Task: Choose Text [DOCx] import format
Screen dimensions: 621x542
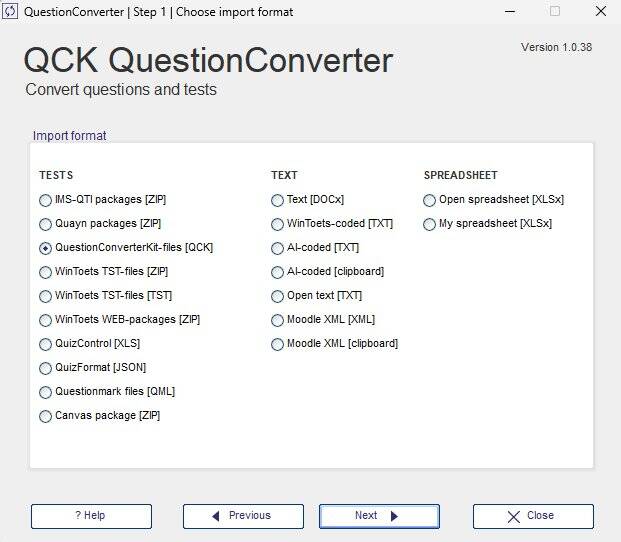Action: (x=278, y=200)
